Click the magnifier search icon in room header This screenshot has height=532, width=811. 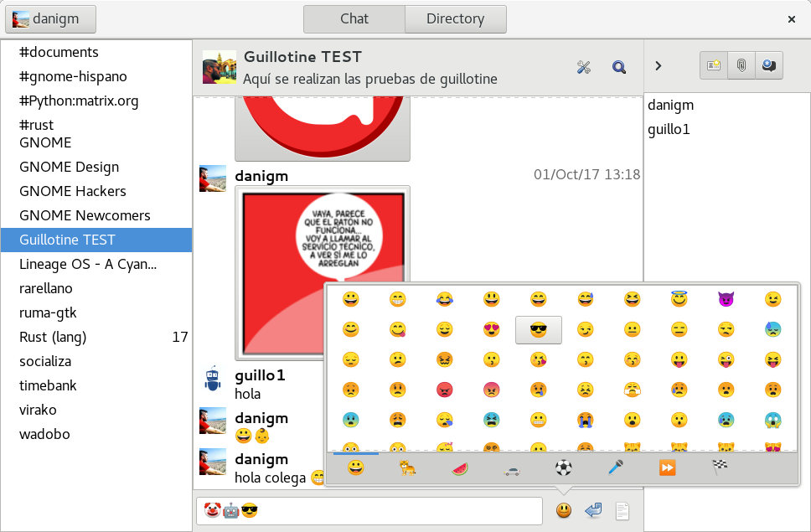pos(619,67)
